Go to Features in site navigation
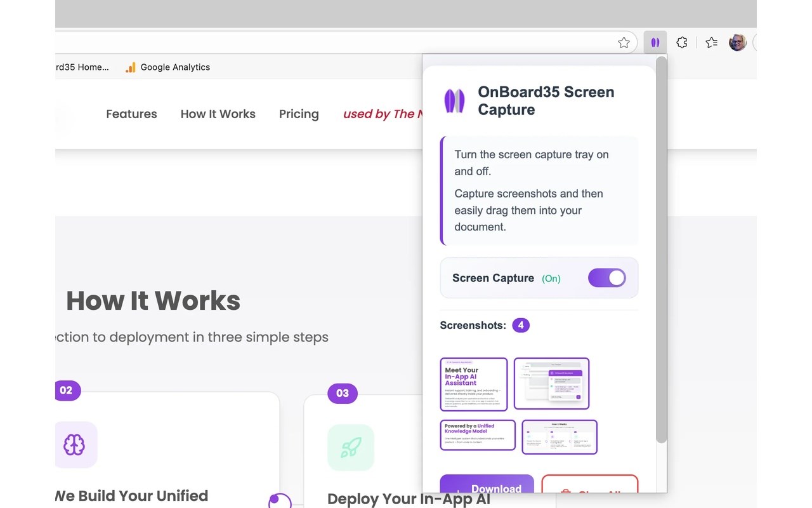This screenshot has width=812, height=508. pyautogui.click(x=131, y=114)
